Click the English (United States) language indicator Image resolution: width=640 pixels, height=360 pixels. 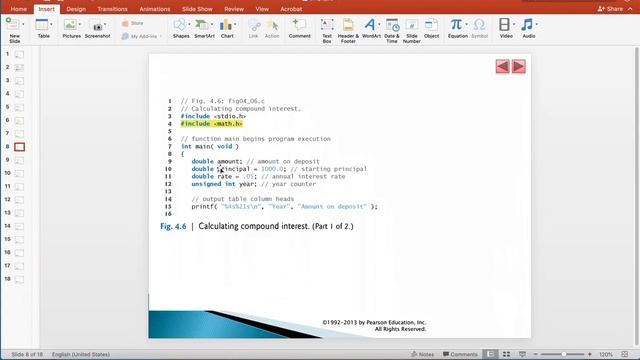(81, 354)
